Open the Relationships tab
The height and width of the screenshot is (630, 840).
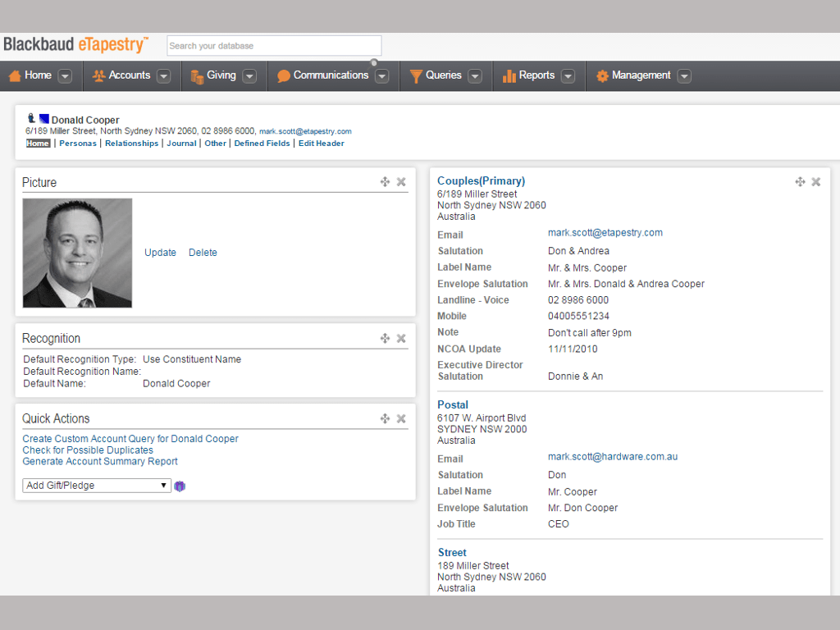(131, 144)
